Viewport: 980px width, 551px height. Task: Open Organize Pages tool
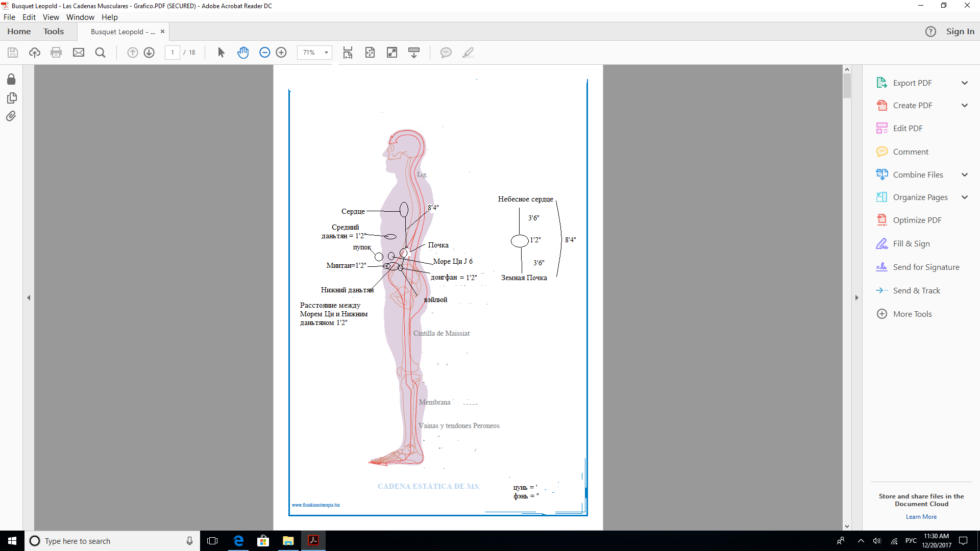912,197
